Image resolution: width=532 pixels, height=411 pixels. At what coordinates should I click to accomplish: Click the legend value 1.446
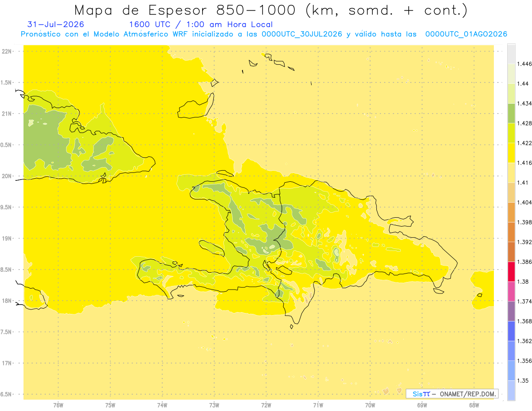click(x=524, y=64)
